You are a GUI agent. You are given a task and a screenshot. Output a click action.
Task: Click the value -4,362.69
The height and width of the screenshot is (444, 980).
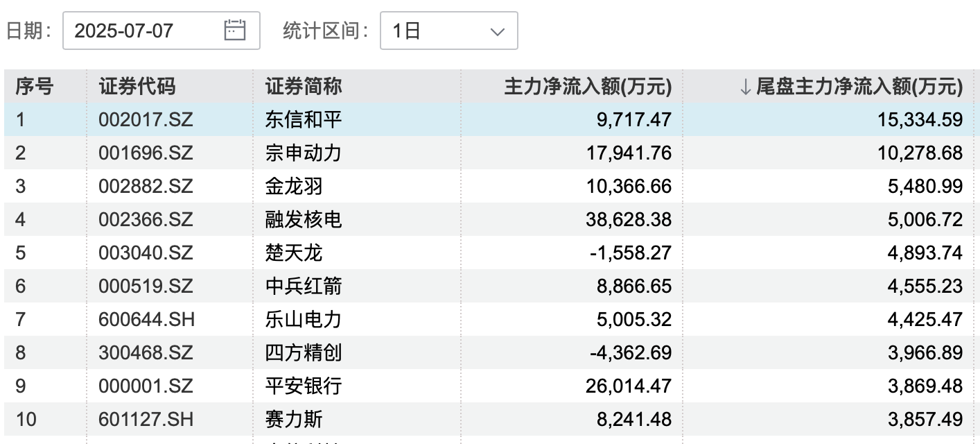click(631, 353)
